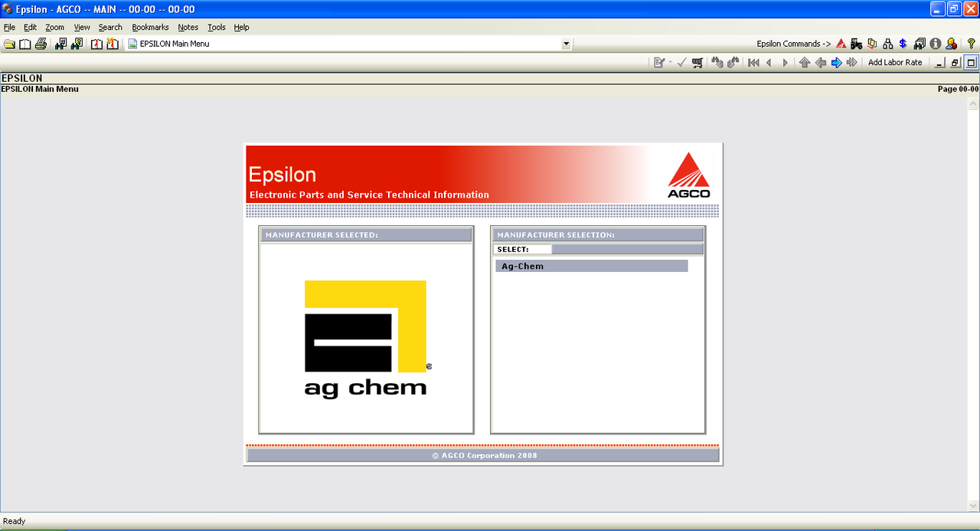Click binoculars search icon with # symbol

61,44
